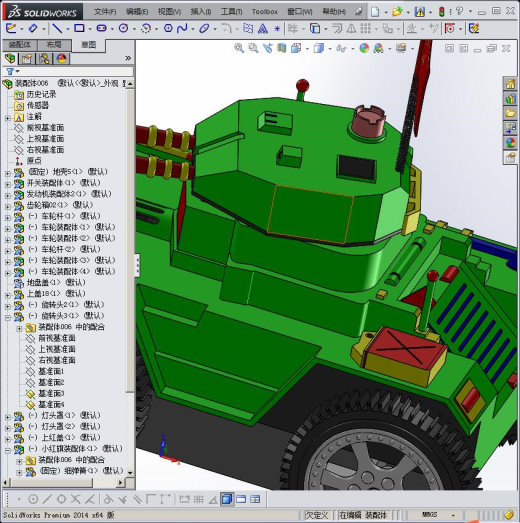This screenshot has height=523, width=520.
Task: Open Appearances tab in task pane
Action: pos(510,143)
